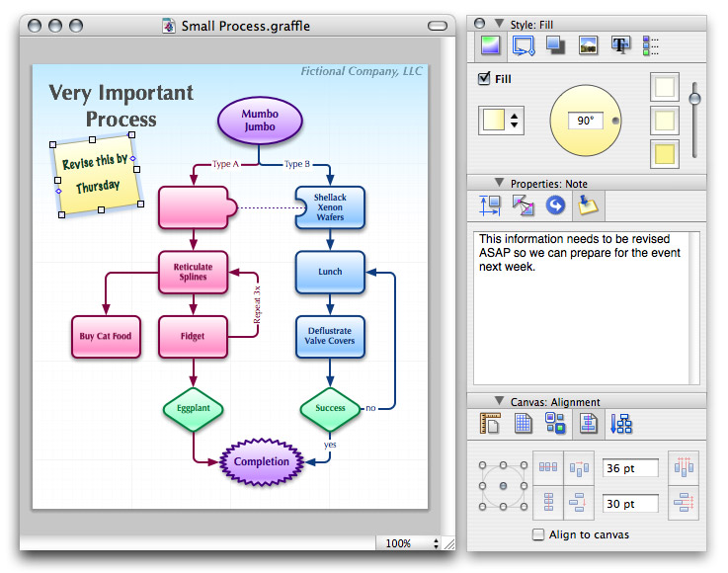Open the Action properties blue arrow icon
728x573 pixels.
pyautogui.click(x=555, y=205)
